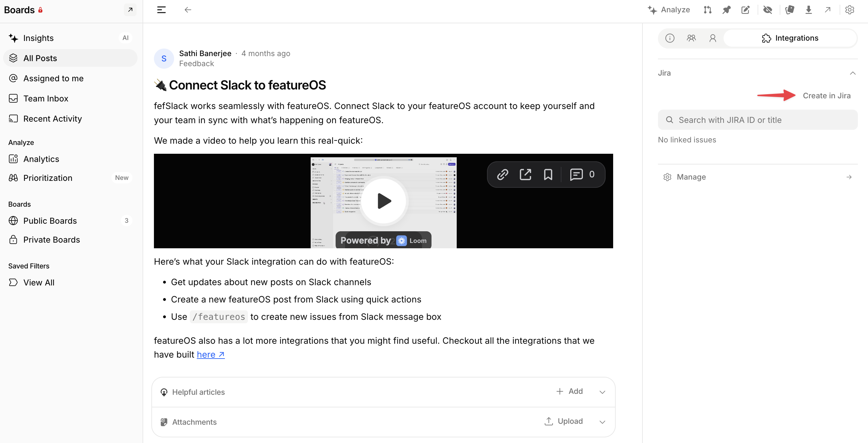Toggle post visibility eye icon
This screenshot has width=868, height=443.
(x=768, y=10)
